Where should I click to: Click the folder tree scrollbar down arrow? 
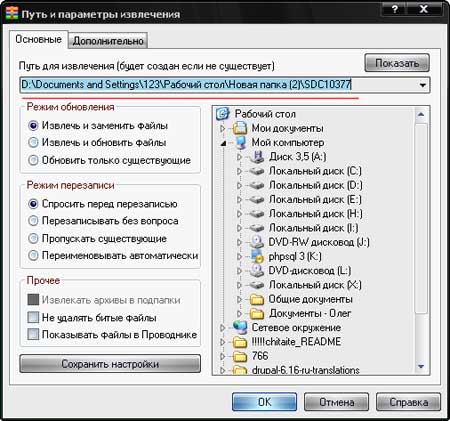(x=421, y=366)
